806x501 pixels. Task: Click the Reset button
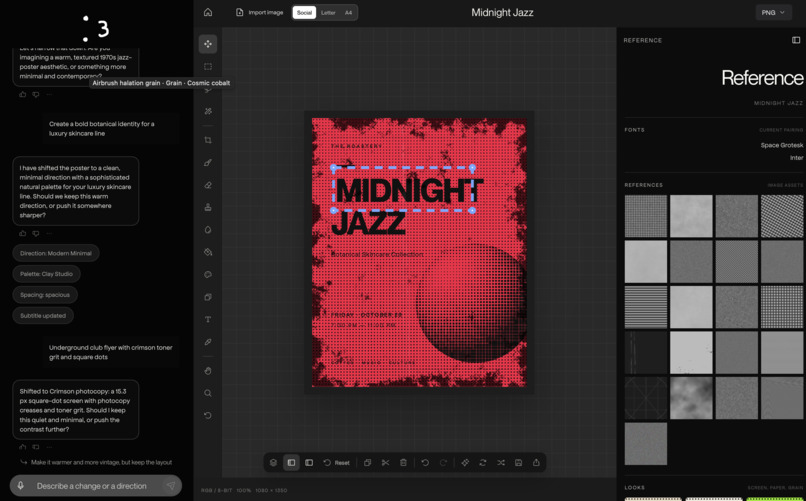337,462
